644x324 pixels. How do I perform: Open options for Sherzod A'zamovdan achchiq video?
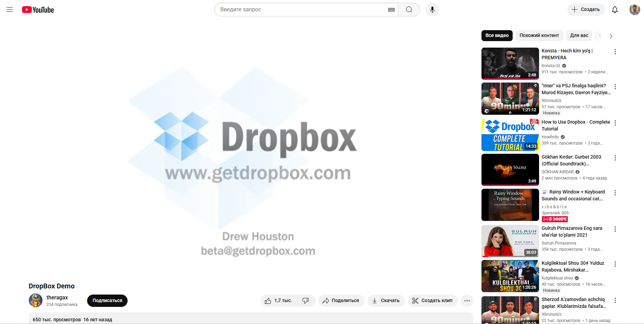615,300
